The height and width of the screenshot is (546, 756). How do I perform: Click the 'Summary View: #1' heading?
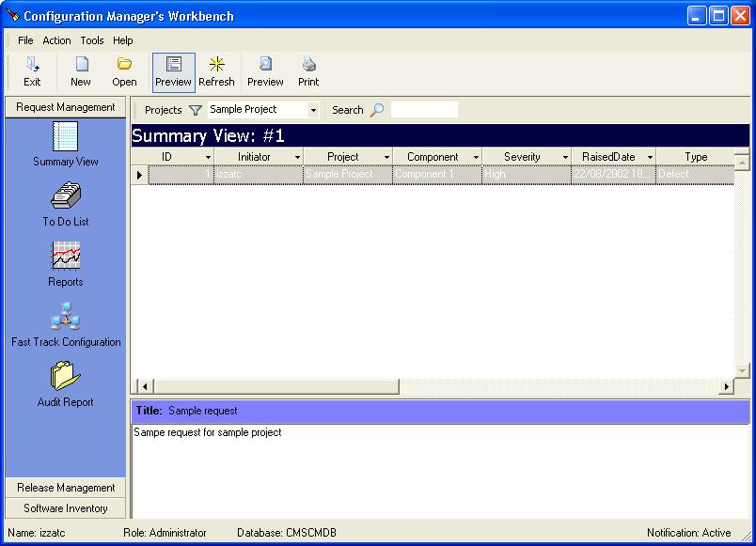[x=208, y=136]
